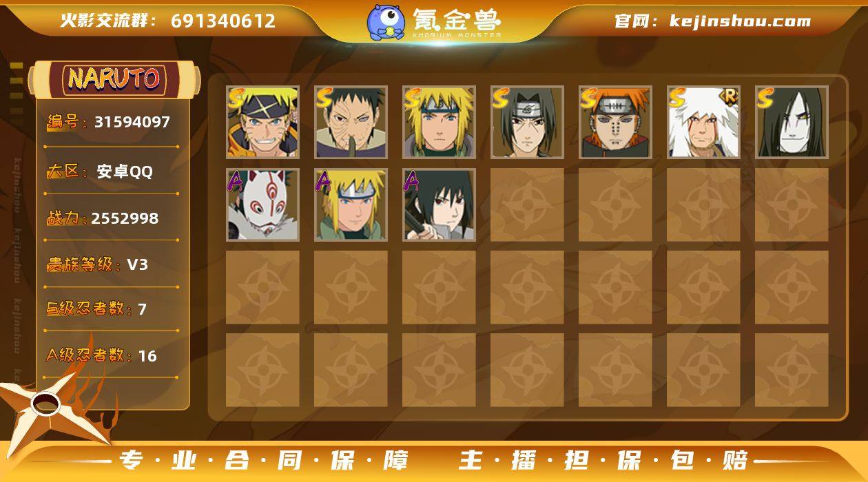Click the group number 691340612
This screenshot has height=482, width=868.
tap(223, 21)
